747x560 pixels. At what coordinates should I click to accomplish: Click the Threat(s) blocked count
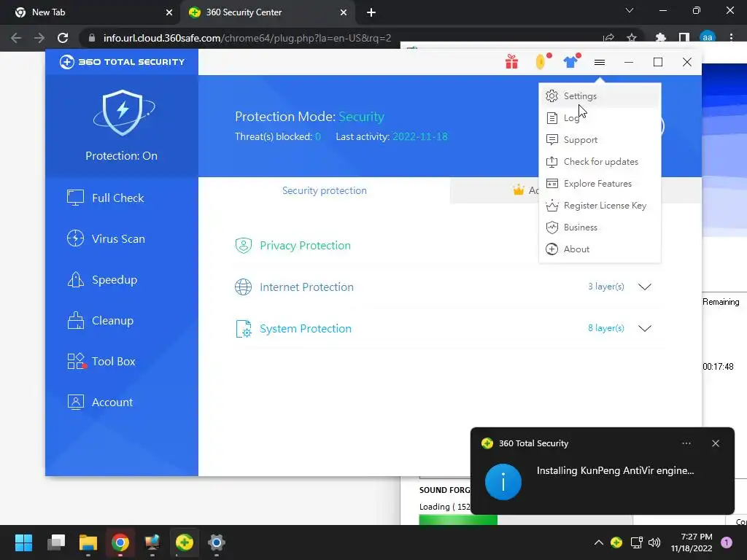click(318, 136)
